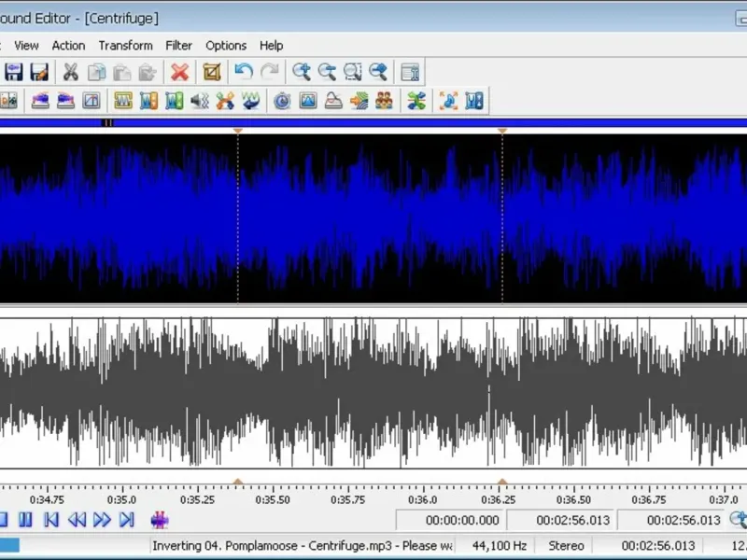The height and width of the screenshot is (560, 747).
Task: Undo the last action via toolbar
Action: [x=244, y=72]
